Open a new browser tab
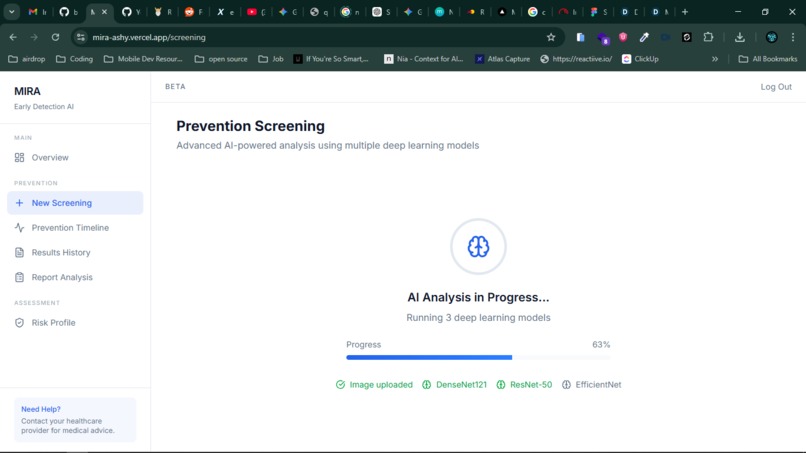 click(685, 12)
